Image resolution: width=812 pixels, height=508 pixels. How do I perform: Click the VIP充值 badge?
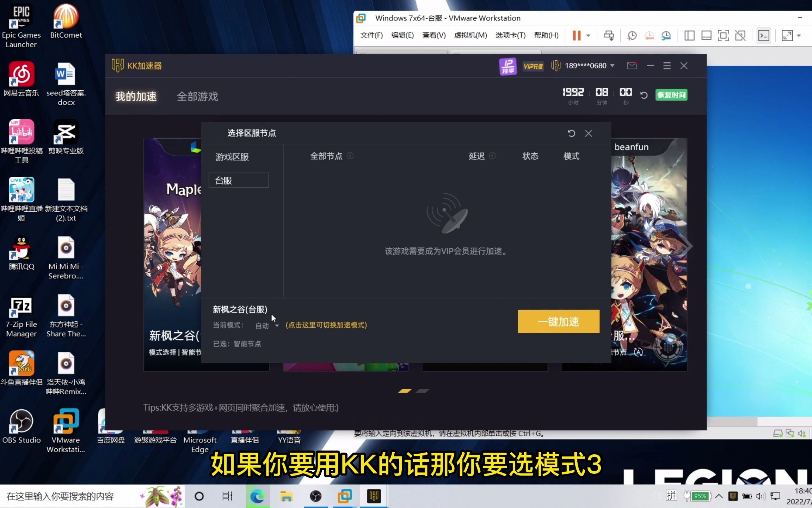tap(533, 66)
